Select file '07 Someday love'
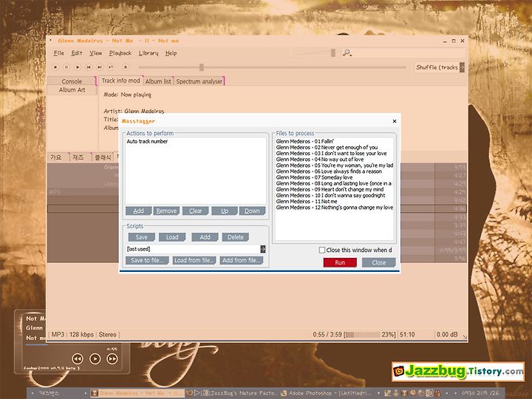 [314, 177]
